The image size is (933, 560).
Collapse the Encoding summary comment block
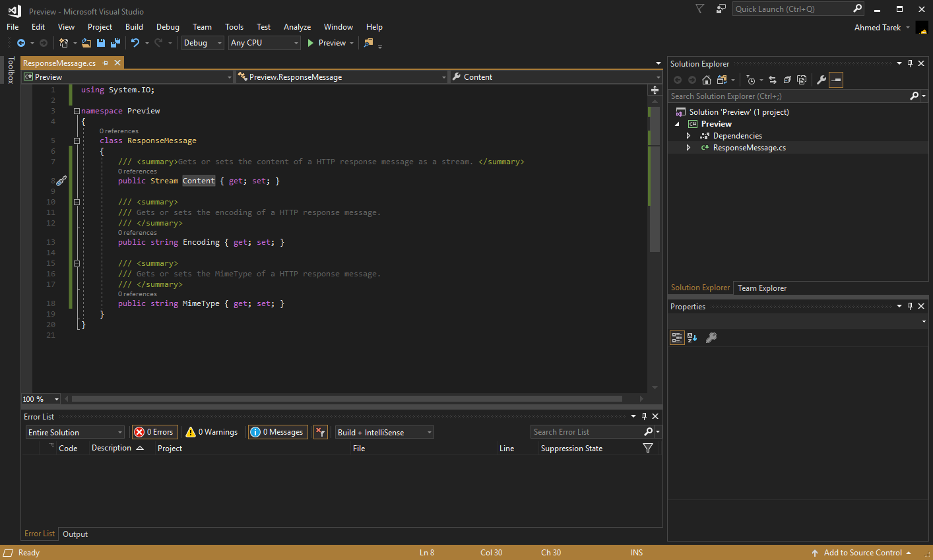pos(77,202)
